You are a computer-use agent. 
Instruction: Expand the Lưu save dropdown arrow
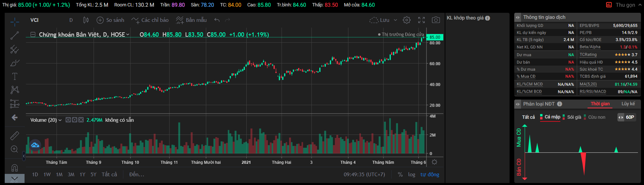tap(395, 20)
